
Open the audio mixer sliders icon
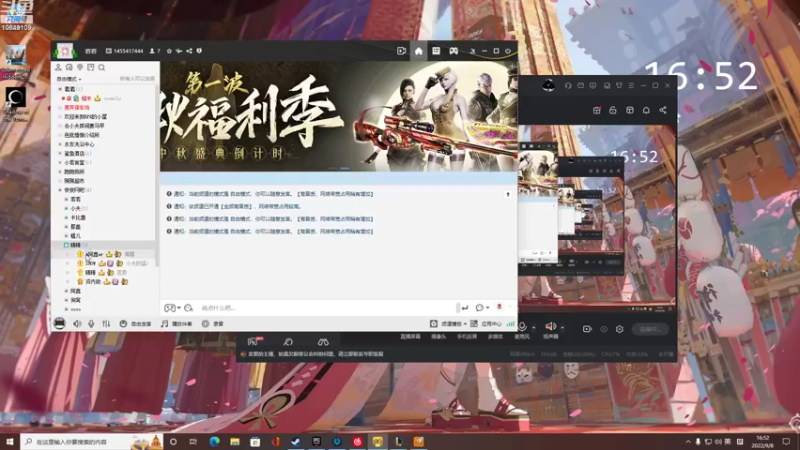[x=106, y=323]
